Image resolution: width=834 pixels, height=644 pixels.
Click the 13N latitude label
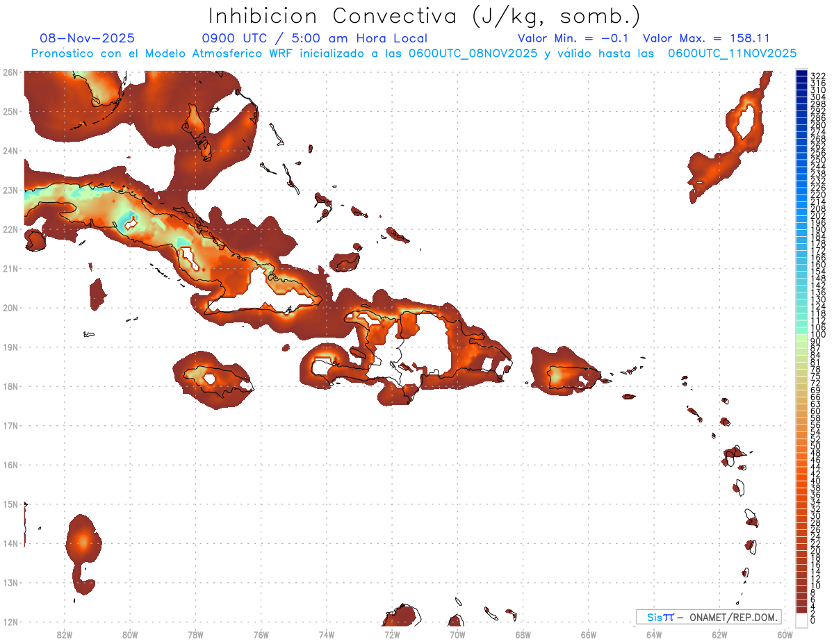tap(10, 582)
